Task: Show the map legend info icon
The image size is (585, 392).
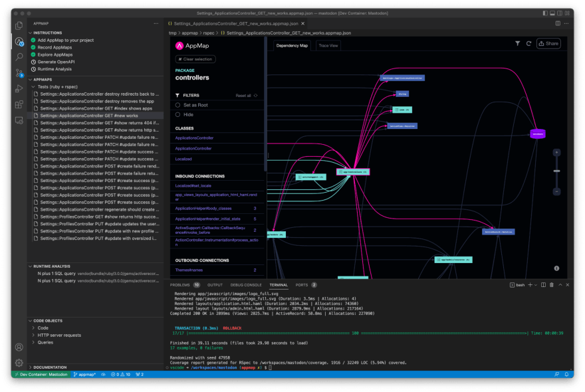Action: coord(556,268)
